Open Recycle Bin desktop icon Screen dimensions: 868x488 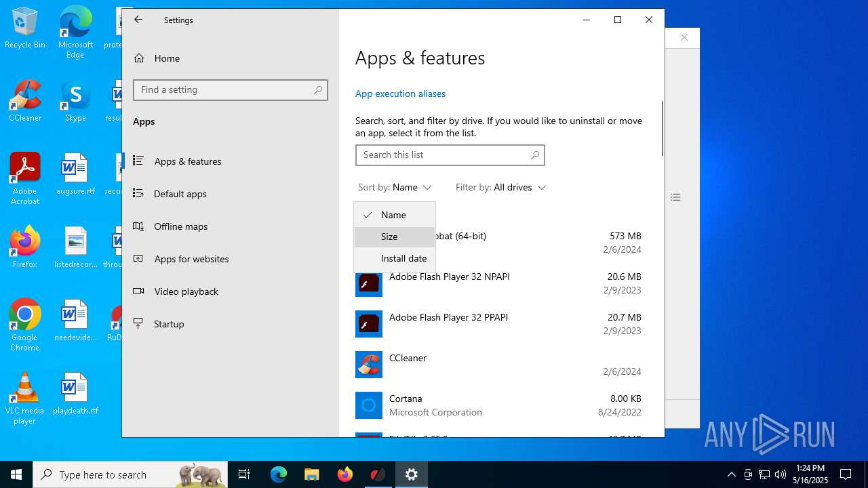click(25, 28)
